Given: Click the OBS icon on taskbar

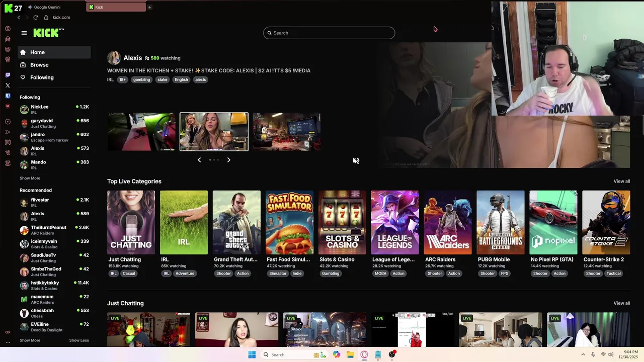Looking at the screenshot, I should pyautogui.click(x=392, y=354).
